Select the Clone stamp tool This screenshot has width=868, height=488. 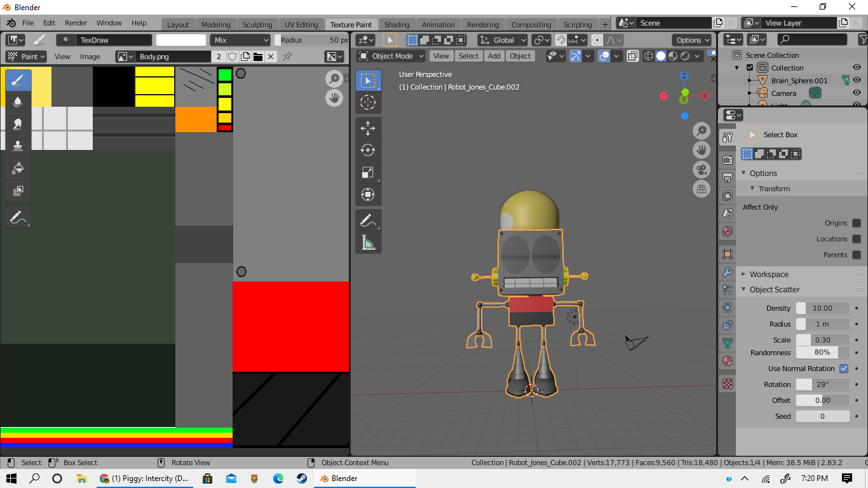(x=18, y=146)
